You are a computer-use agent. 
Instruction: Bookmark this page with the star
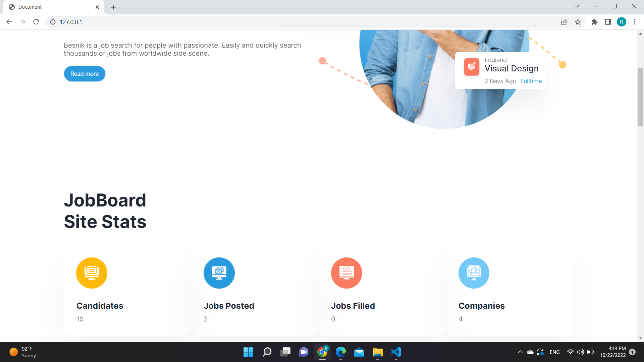pos(578,22)
